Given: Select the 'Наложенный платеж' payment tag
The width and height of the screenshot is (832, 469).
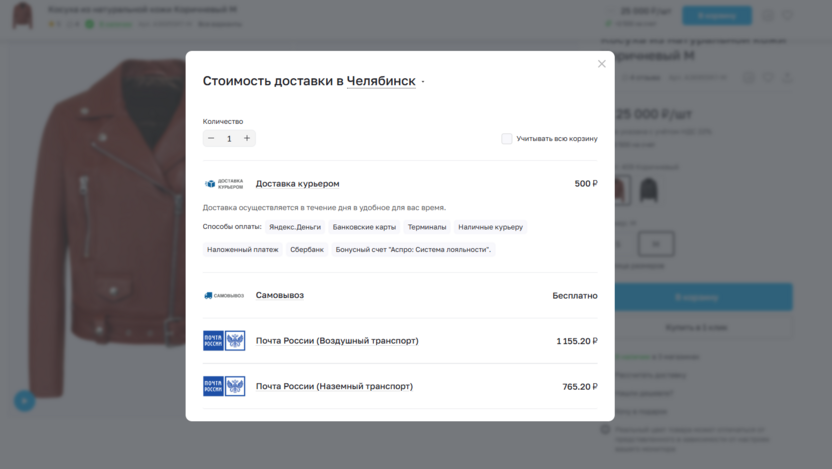Looking at the screenshot, I should 242,249.
